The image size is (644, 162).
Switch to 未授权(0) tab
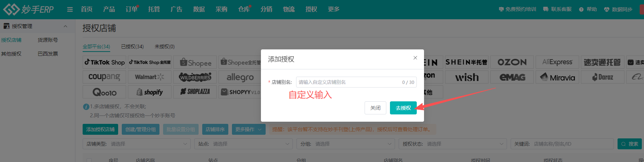165,46
